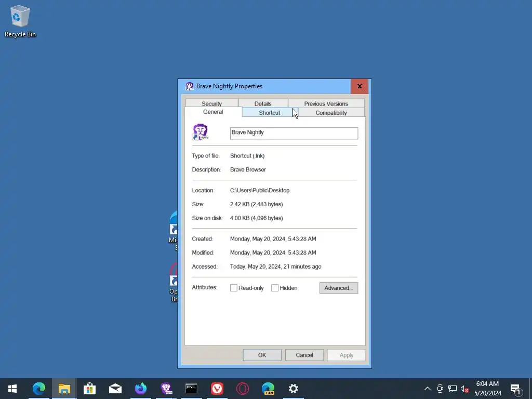This screenshot has width=532, height=399.
Task: Click the location C:\Users\Public\Desktop text
Action: (x=260, y=190)
